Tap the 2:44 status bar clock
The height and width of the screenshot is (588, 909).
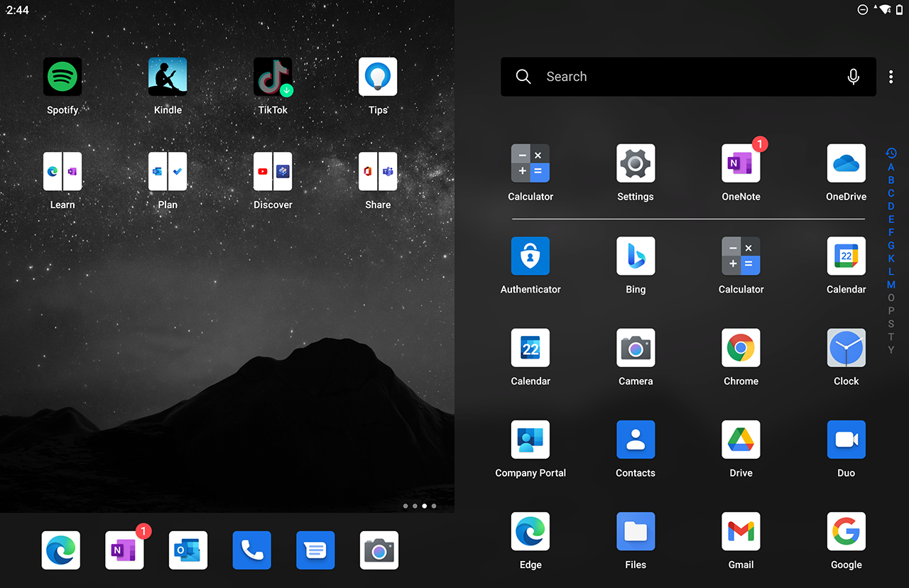point(18,10)
